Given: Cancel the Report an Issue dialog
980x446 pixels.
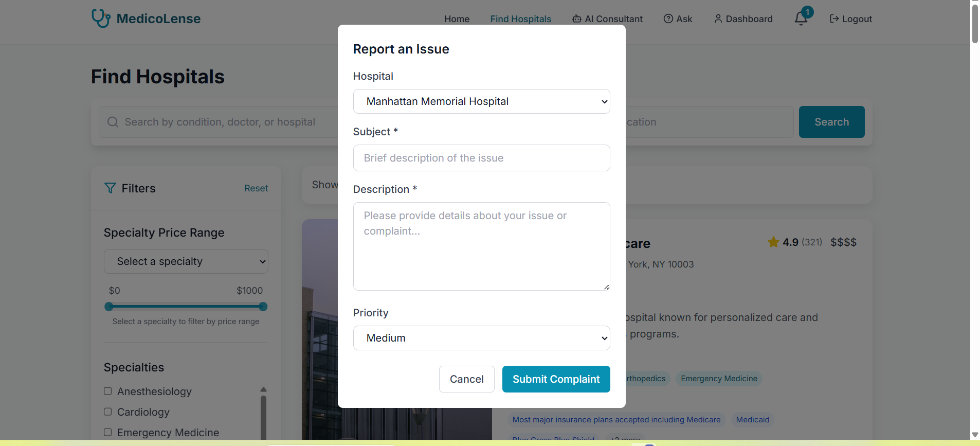Looking at the screenshot, I should tap(467, 379).
